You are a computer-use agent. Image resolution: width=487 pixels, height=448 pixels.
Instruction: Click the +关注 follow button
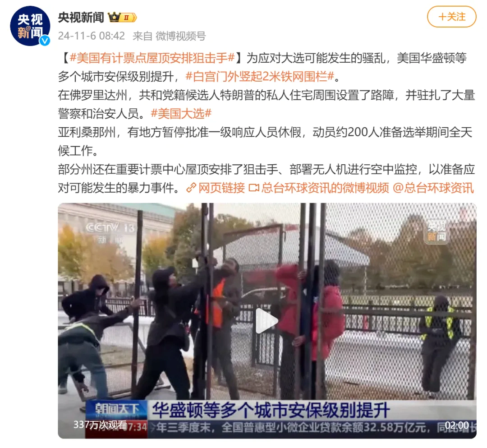pos(451,17)
